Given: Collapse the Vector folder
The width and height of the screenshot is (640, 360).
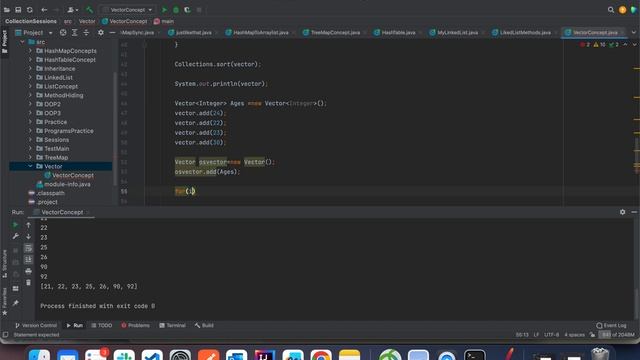Looking at the screenshot, I should 30,167.
